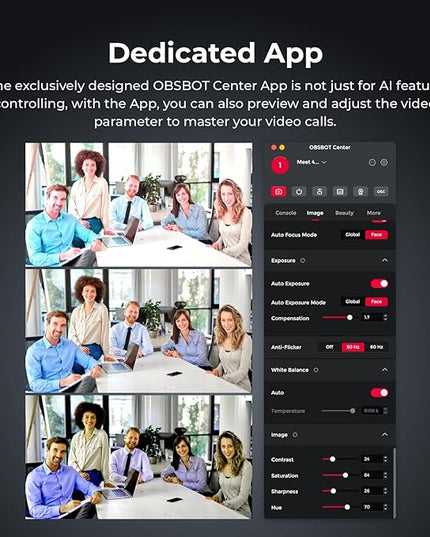Click the Saturation slider handle
The width and height of the screenshot is (430, 537).
(x=345, y=475)
